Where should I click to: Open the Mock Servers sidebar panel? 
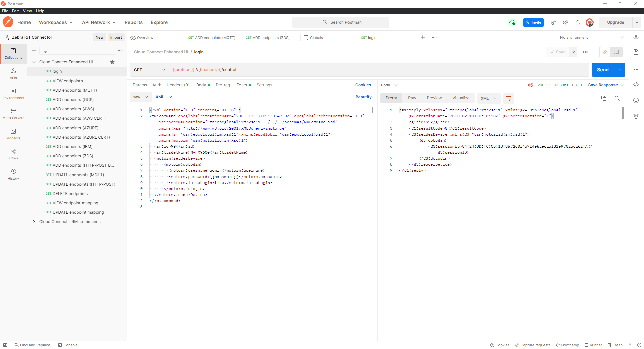13,114
